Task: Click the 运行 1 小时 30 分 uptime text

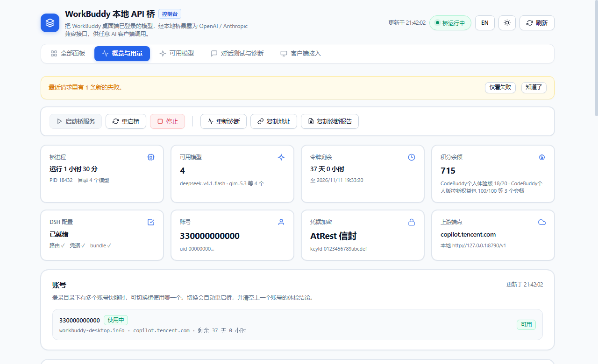Action: 73,169
